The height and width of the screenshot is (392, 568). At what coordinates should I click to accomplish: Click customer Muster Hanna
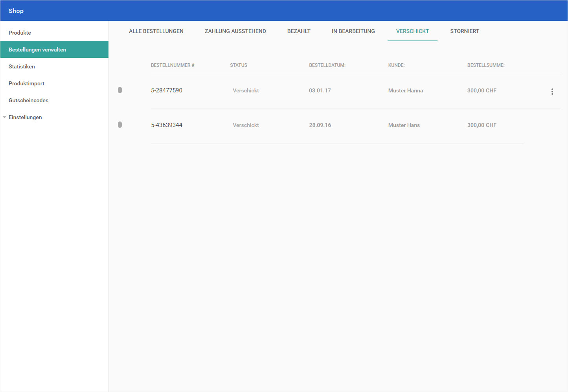406,90
